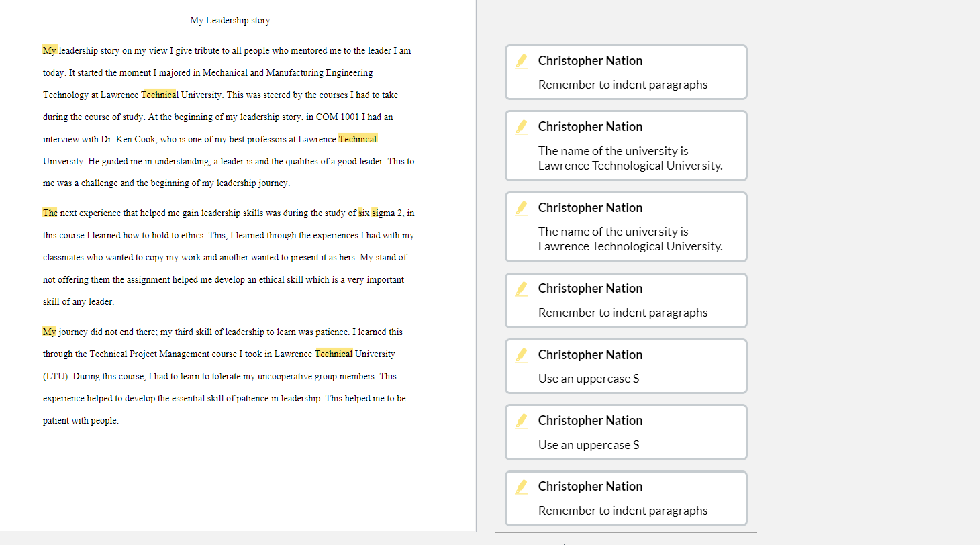Select highlighted 's' in 'sigma 2'
The image size is (980, 545).
point(374,213)
